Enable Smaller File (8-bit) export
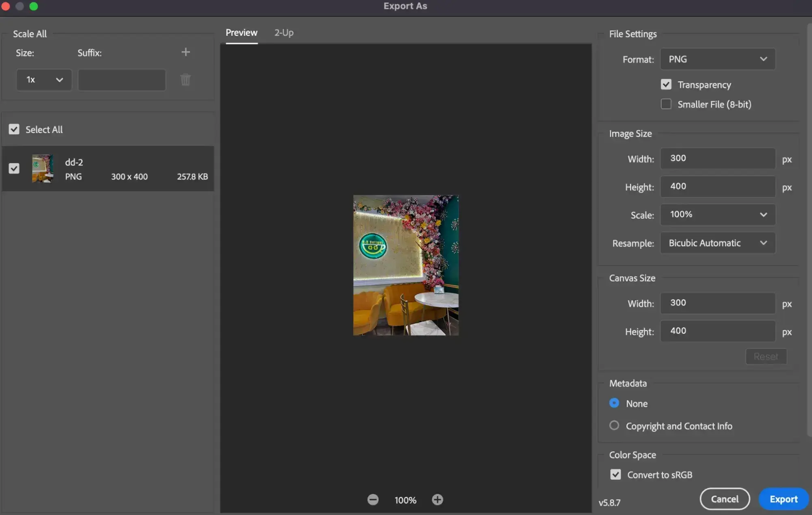The image size is (812, 515). 666,104
